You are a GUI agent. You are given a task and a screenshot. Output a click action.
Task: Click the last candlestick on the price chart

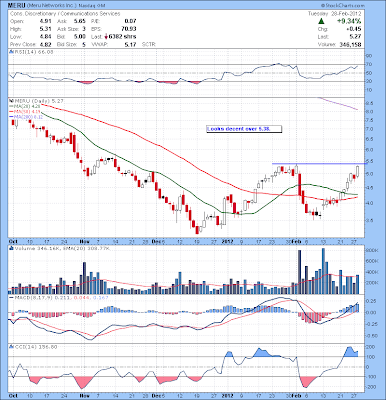(358, 171)
